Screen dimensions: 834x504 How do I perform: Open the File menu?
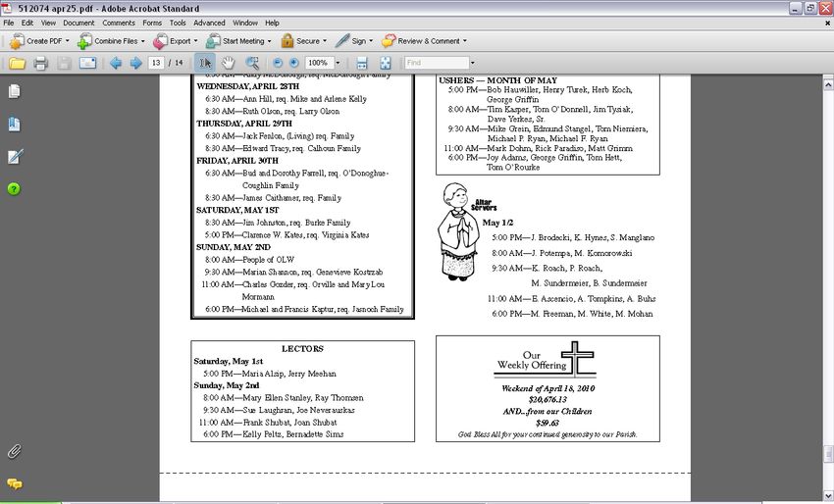(x=9, y=23)
